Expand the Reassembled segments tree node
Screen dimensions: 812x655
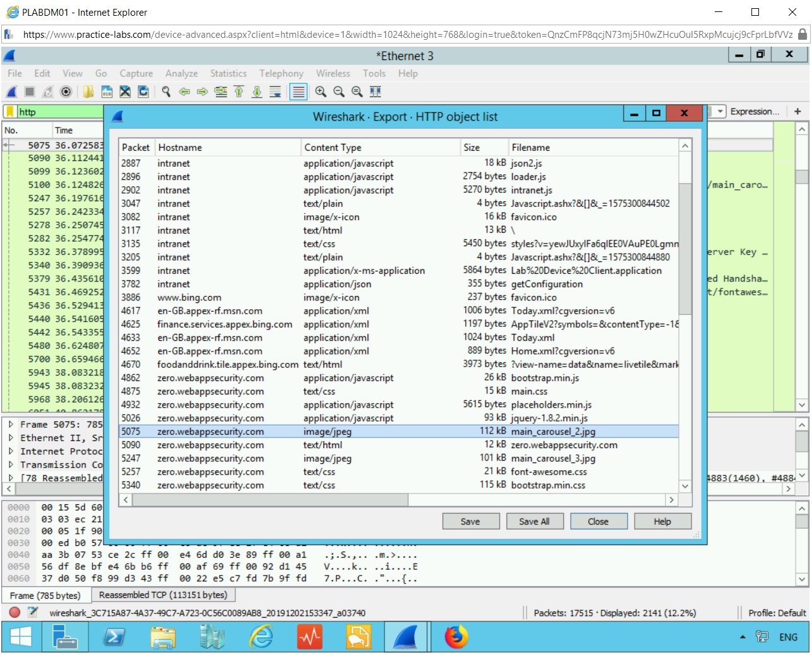click(11, 478)
